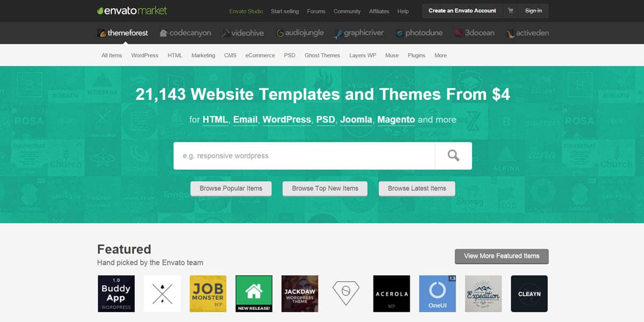Switch to the graphicriver marketplace

358,33
